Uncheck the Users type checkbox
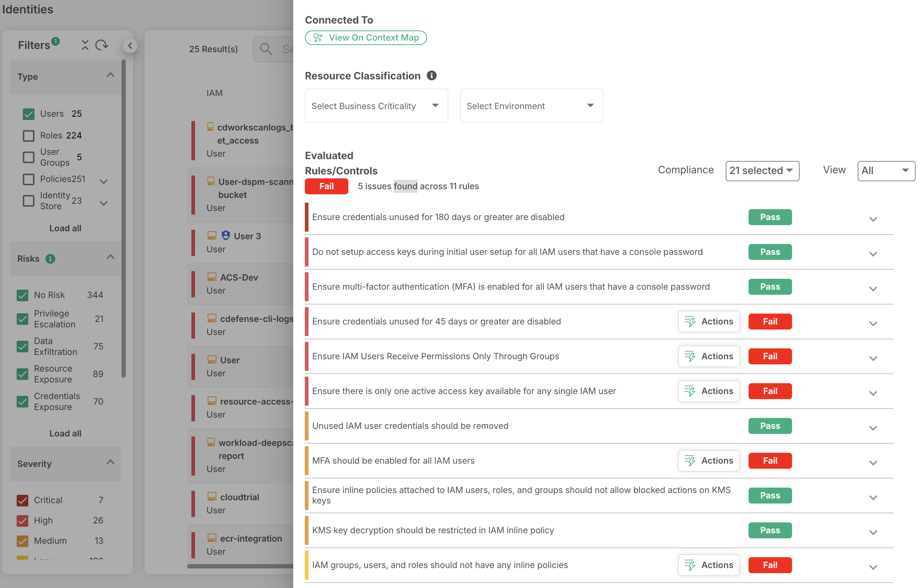The height and width of the screenshot is (588, 920). (29, 114)
